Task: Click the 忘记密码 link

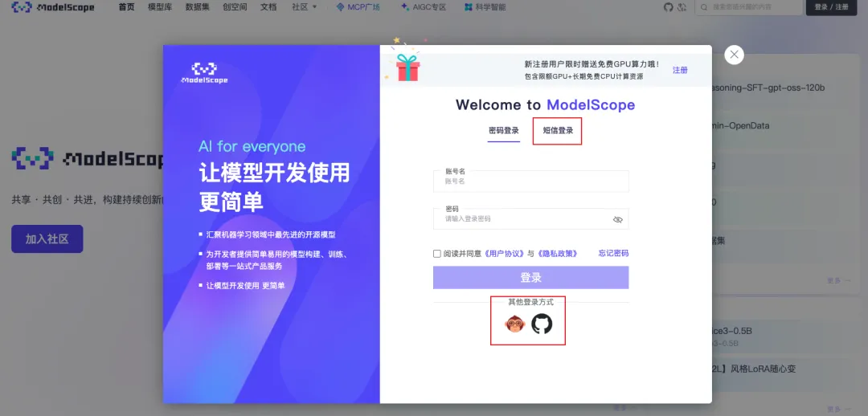Action: [613, 253]
